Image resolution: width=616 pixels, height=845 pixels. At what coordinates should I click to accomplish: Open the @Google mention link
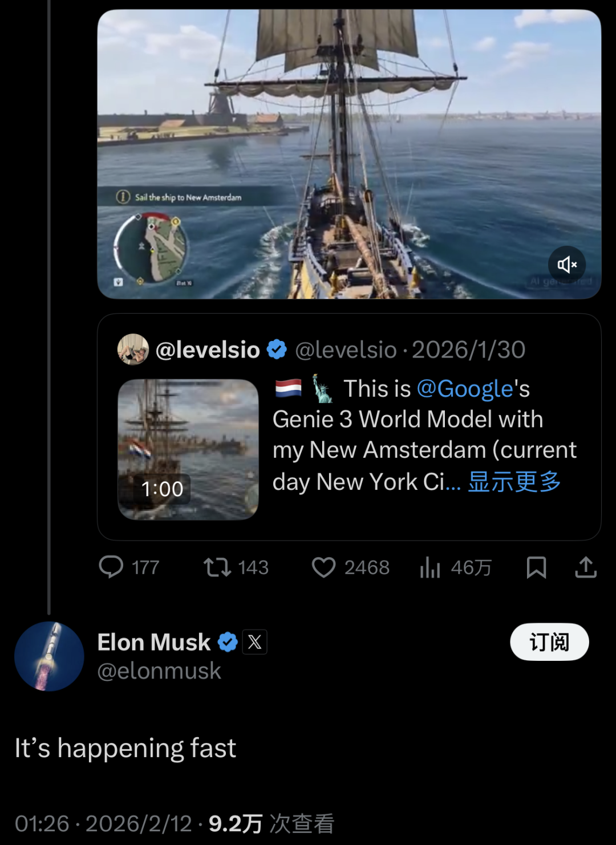point(465,389)
